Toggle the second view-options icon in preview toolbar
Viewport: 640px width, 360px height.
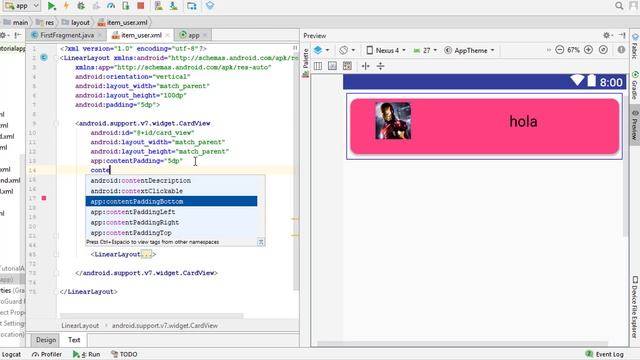[x=332, y=66]
